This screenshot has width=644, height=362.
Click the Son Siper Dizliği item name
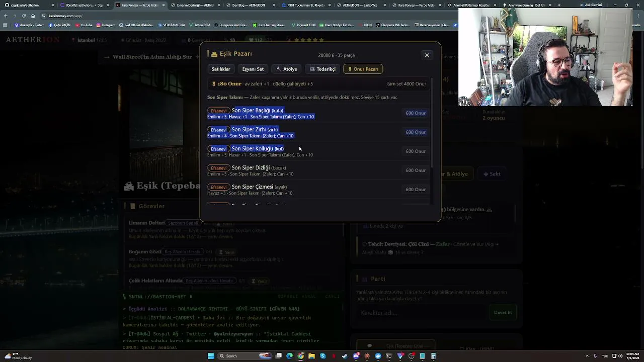[x=251, y=167]
